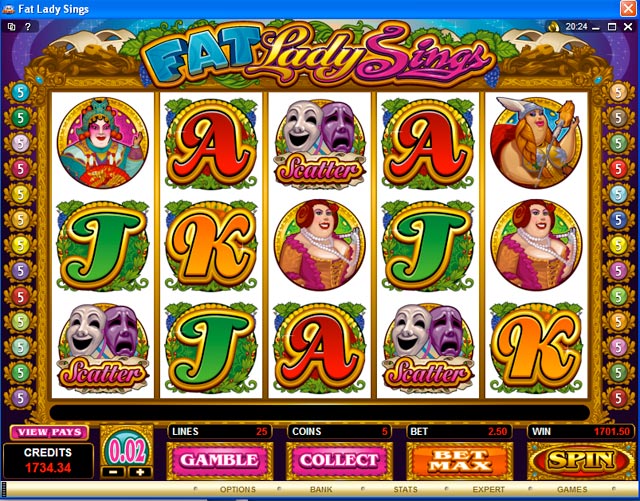Increase coin size with plus button
This screenshot has width=640, height=501.
coord(140,472)
